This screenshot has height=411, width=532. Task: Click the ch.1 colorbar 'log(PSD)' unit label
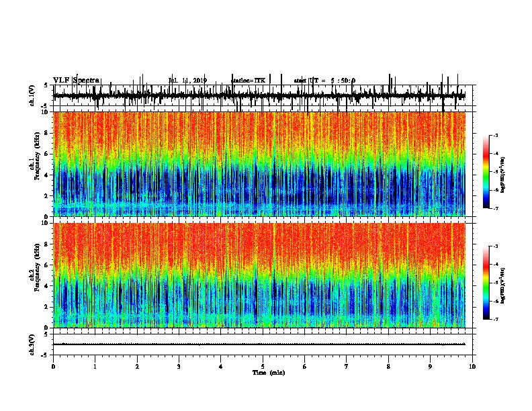pyautogui.click(x=503, y=175)
